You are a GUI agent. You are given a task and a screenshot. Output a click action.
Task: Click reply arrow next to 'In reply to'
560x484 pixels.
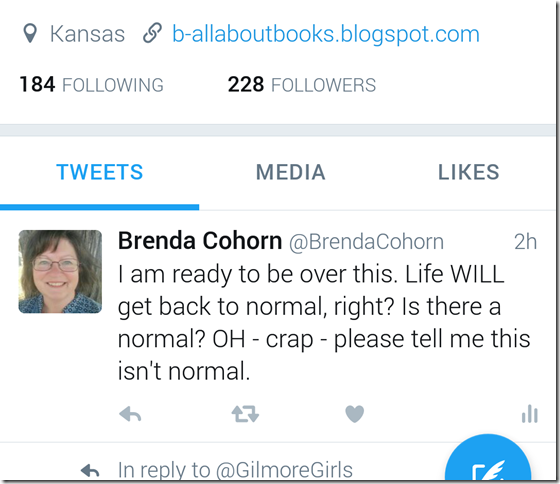(90, 470)
